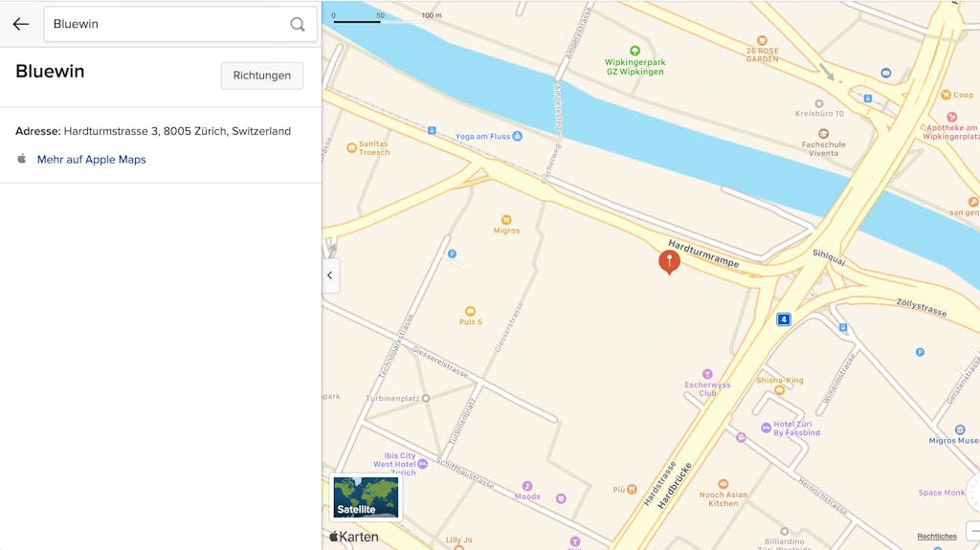Screen dimensions: 980x550
Task: Go back with the left arrow icon
Action: (21, 24)
